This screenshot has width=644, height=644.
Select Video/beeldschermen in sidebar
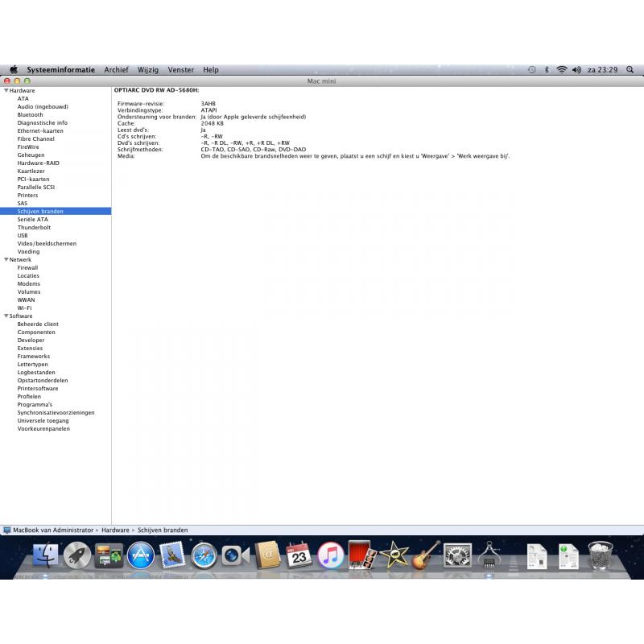pos(47,244)
